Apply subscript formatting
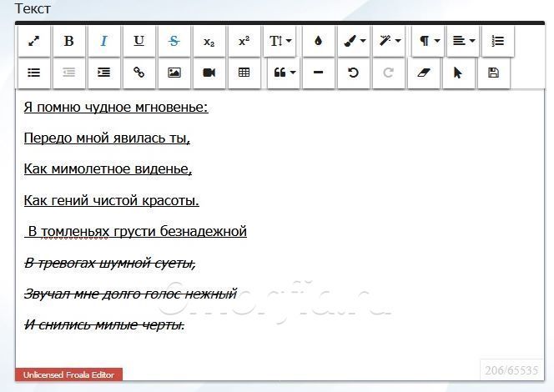Screen dimensions: 554x392 click(209, 42)
